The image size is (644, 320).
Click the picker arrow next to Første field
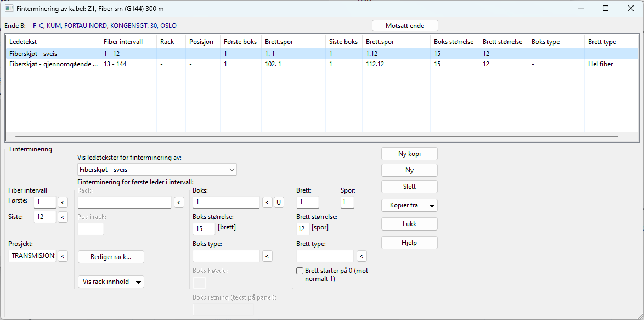(63, 202)
